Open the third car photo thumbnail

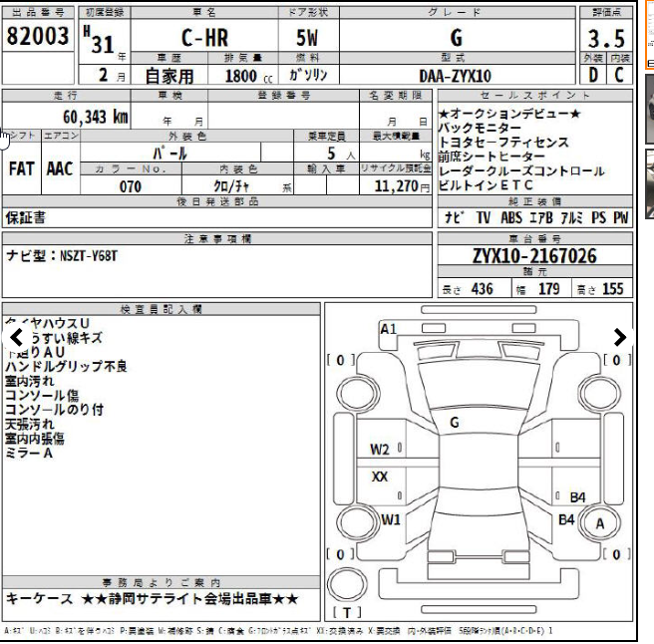tap(649, 182)
